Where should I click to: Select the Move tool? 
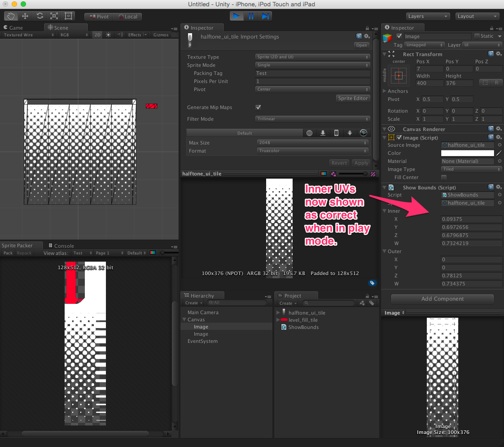click(25, 16)
